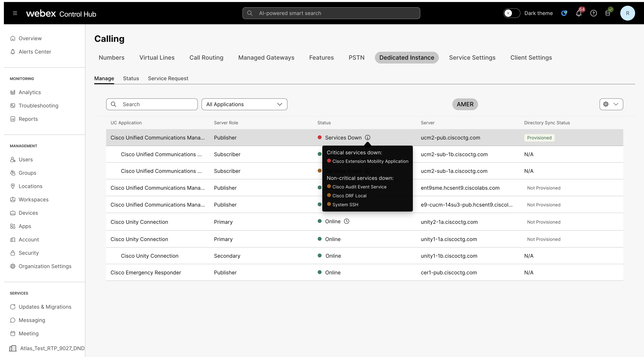Click the Updates & Migrations refresh icon

click(13, 307)
